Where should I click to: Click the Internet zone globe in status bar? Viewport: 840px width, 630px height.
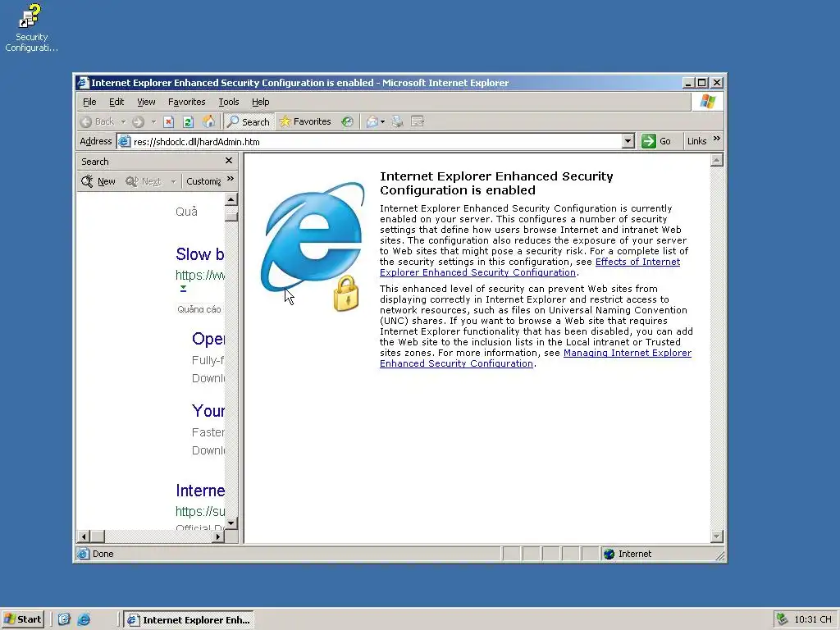click(x=609, y=554)
